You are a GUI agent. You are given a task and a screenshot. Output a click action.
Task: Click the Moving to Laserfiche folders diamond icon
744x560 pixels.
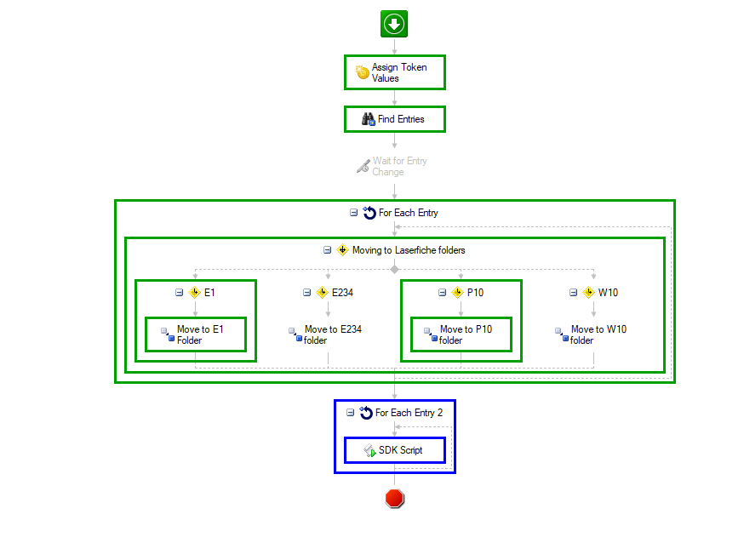(x=342, y=249)
